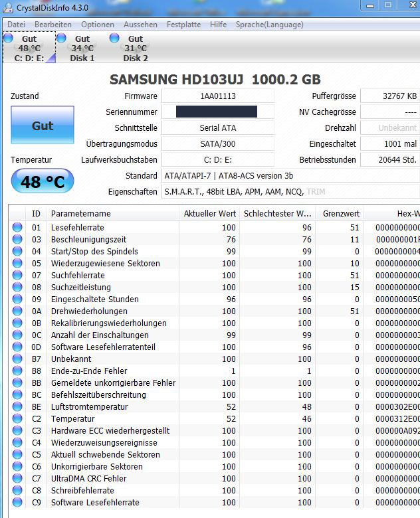Image resolution: width=420 pixels, height=518 pixels.
Task: Open the Datei menu
Action: [16, 25]
